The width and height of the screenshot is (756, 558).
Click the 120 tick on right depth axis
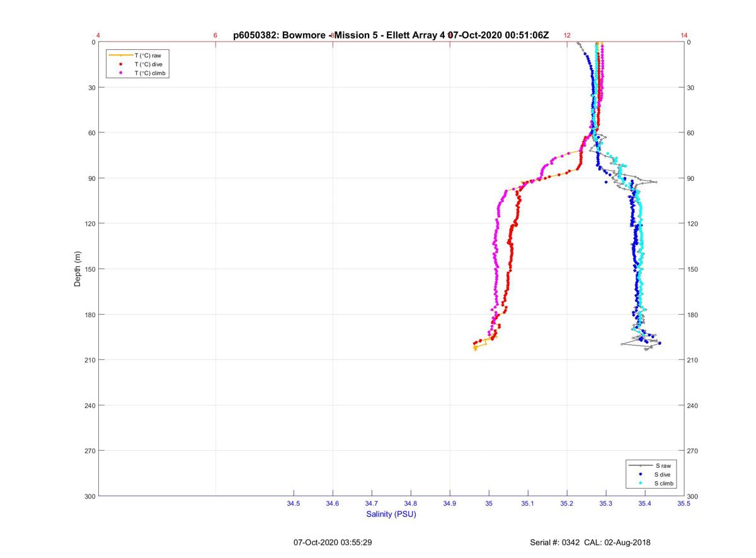(x=694, y=224)
